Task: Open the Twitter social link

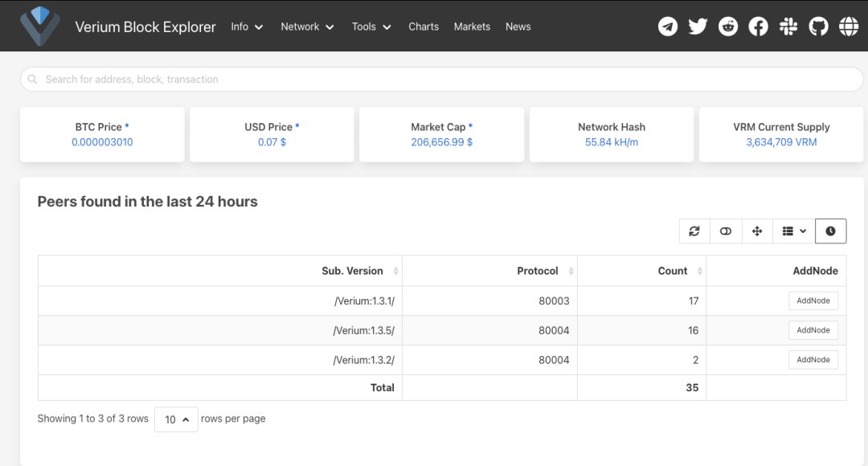Action: tap(698, 26)
